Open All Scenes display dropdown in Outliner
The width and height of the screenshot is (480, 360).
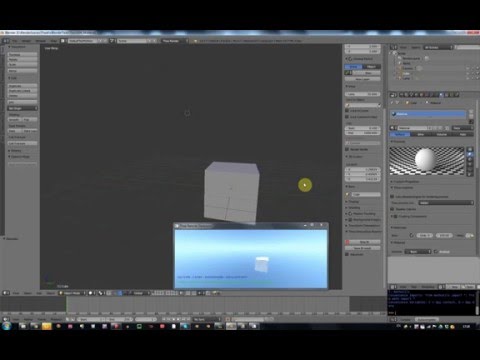pos(438,48)
